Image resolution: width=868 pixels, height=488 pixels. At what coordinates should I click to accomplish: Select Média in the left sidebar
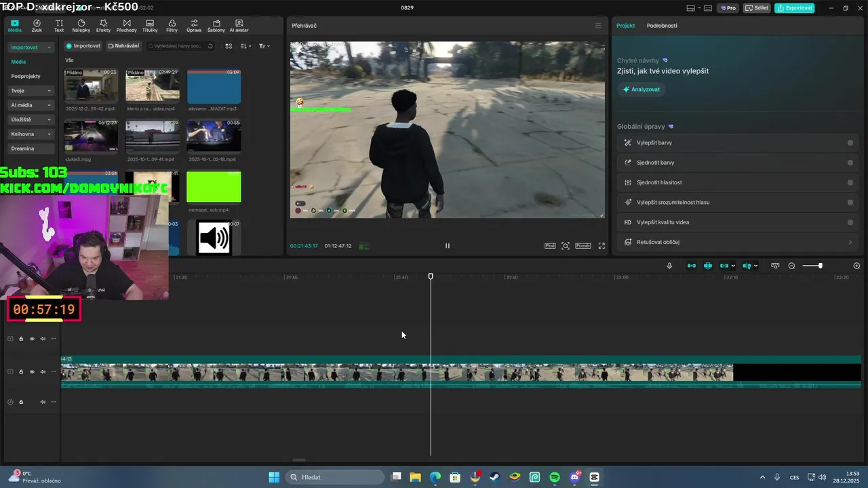pyautogui.click(x=18, y=62)
